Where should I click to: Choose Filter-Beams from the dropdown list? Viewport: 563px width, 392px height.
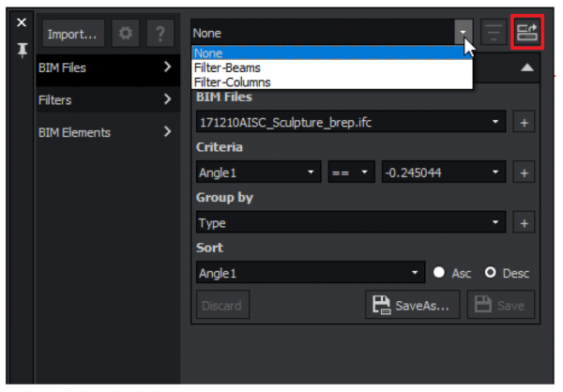point(227,68)
